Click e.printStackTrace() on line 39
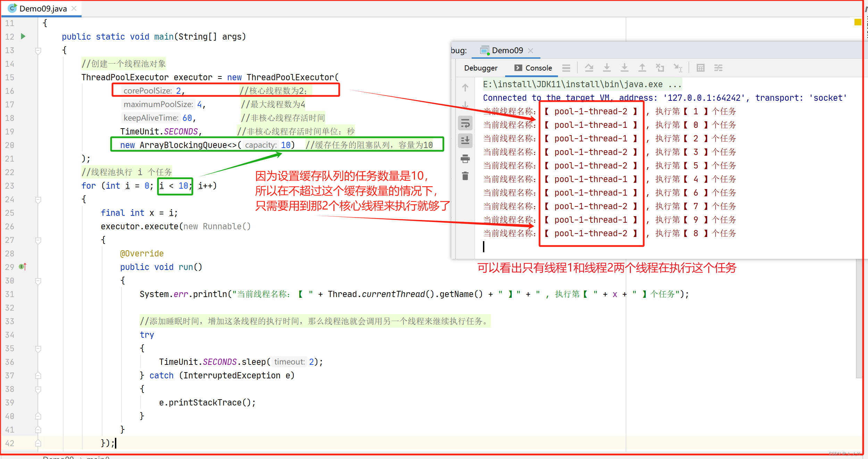Viewport: 868px width, 459px height. point(207,402)
